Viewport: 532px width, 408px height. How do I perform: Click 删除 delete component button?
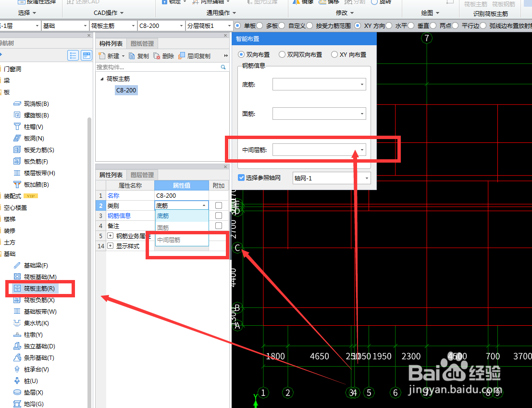point(163,56)
